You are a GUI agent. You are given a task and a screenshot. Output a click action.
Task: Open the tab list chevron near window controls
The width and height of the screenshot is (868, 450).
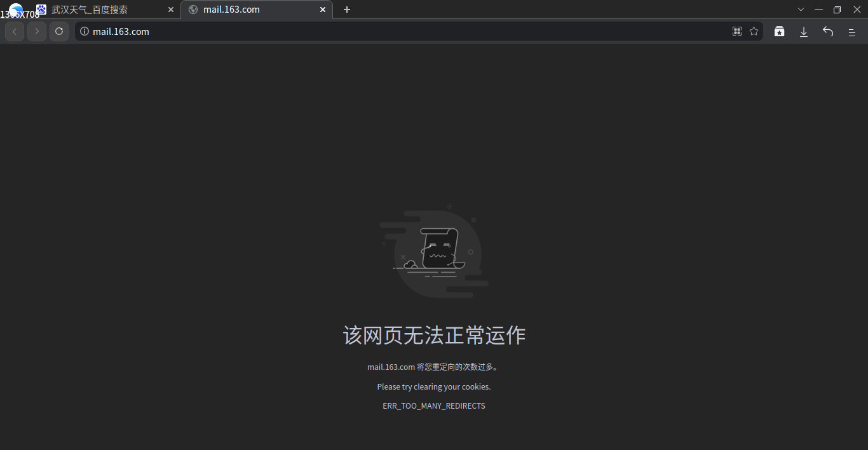click(800, 10)
